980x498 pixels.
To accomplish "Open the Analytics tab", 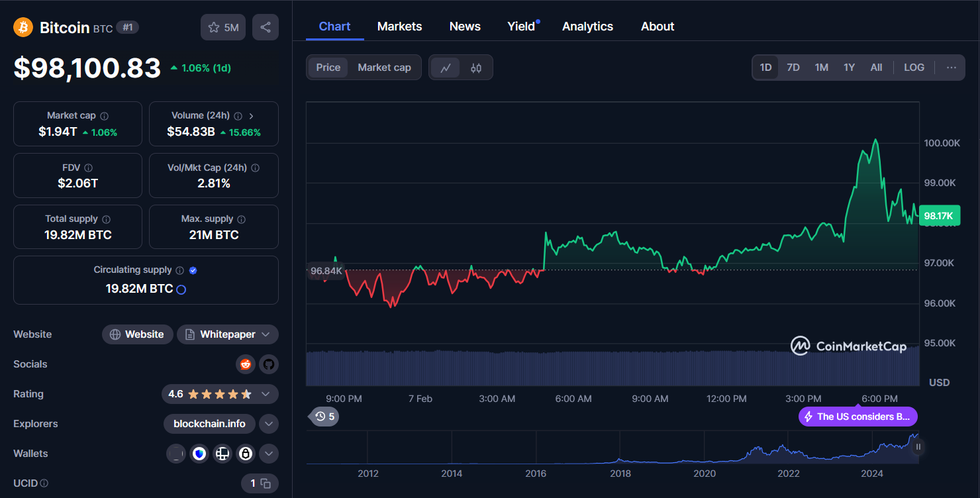I will tap(587, 26).
